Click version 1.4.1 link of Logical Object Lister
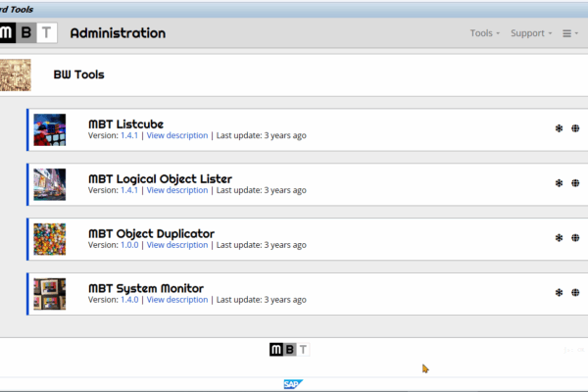588x392 pixels. coord(130,191)
